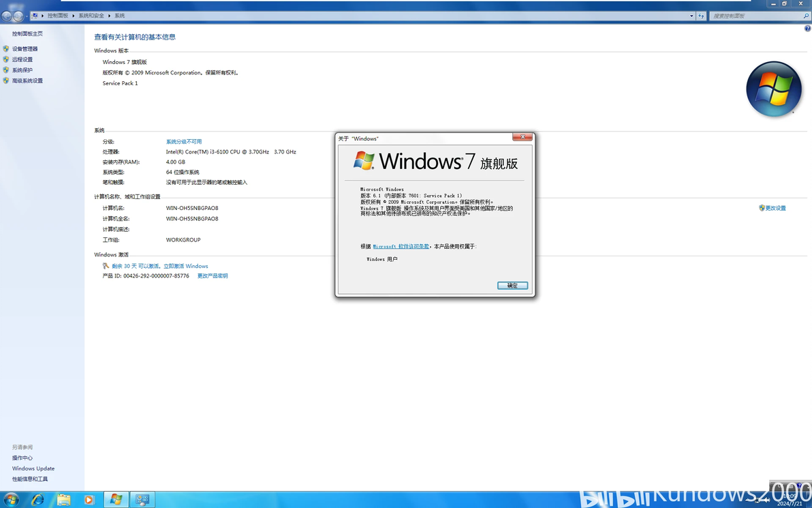
Task: Click the Forward navigation arrow button
Action: coord(18,16)
